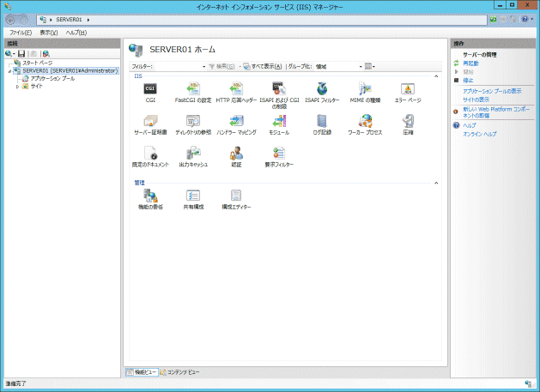Open the view mode dropdown button
The height and width of the screenshot is (392, 540).
[x=369, y=66]
